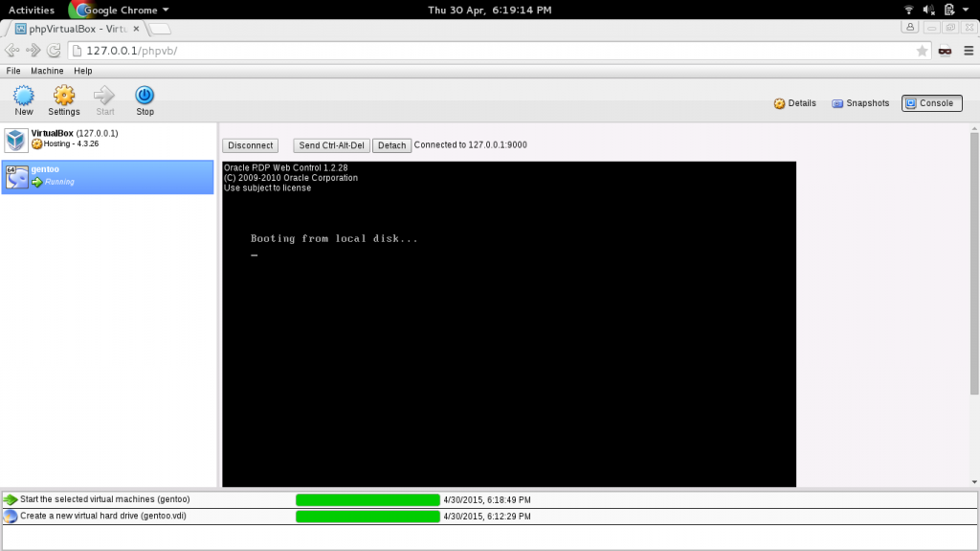980x551 pixels.
Task: Open GNOME Activities overview
Action: (x=32, y=10)
